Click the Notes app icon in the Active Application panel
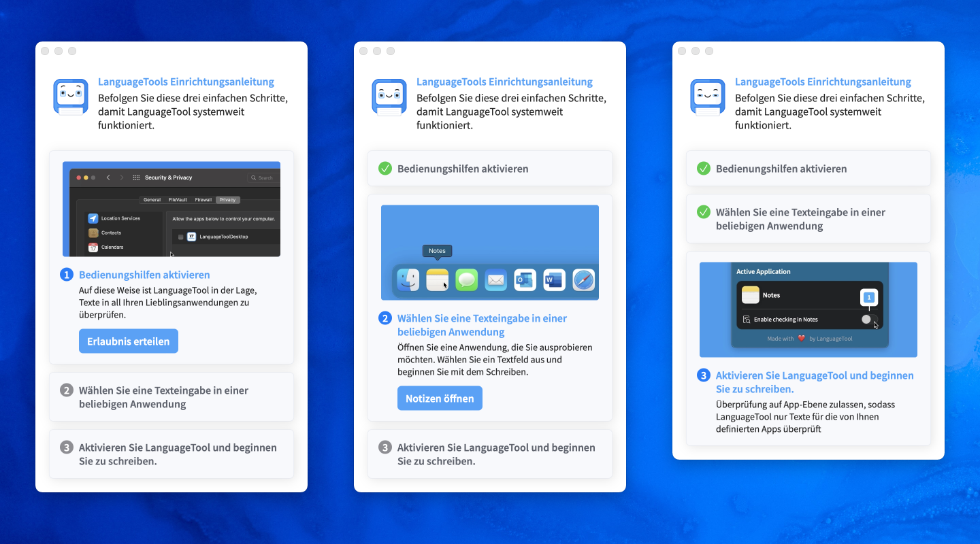This screenshot has height=544, width=980. click(751, 295)
